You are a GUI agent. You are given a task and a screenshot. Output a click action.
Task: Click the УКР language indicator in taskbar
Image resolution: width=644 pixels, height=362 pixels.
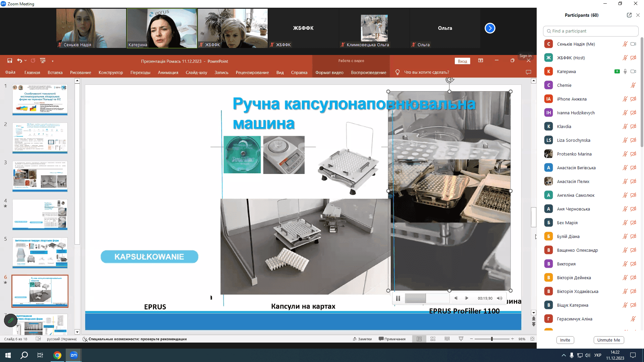pyautogui.click(x=598, y=355)
